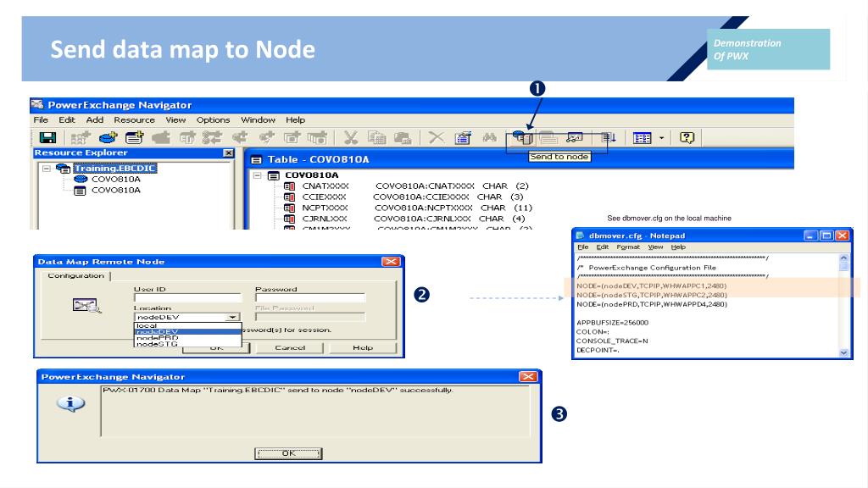The width and height of the screenshot is (868, 488).
Task: Click Cancel in Data Map Remote Node dialog
Action: 290,348
